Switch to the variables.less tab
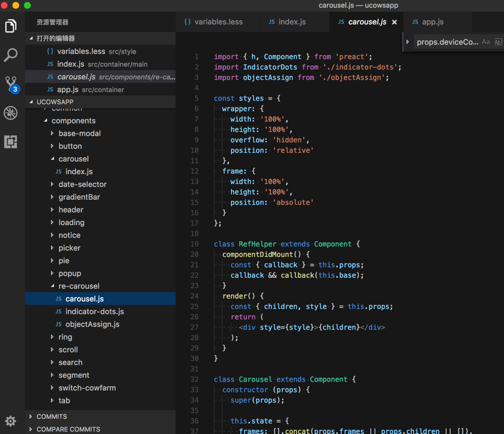This screenshot has width=504, height=434. 213,22
